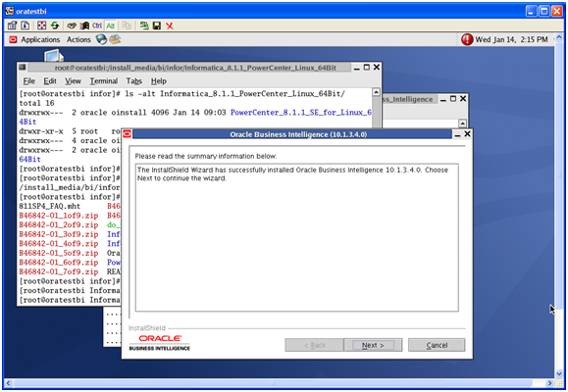
Task: Click 811SP4_FAQ.mht in terminal listing
Action: pyautogui.click(x=50, y=207)
